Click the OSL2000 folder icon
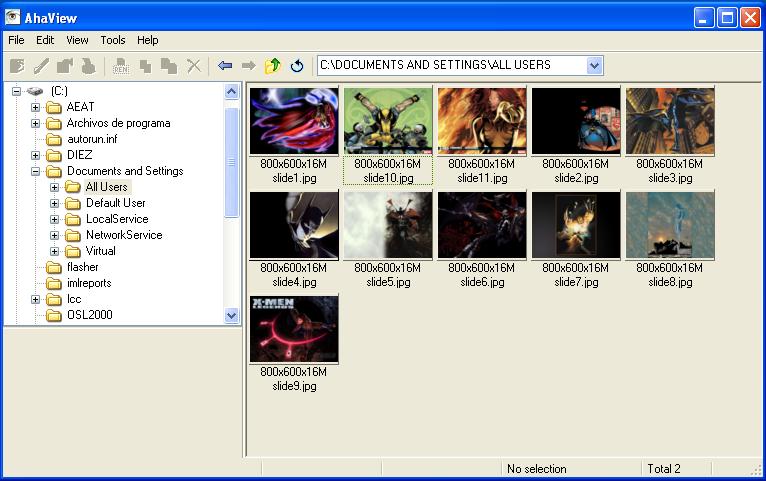The width and height of the screenshot is (766, 481). pyautogui.click(x=54, y=315)
